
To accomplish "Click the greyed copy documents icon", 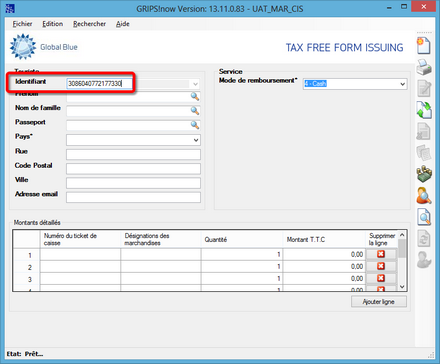I will [424, 153].
